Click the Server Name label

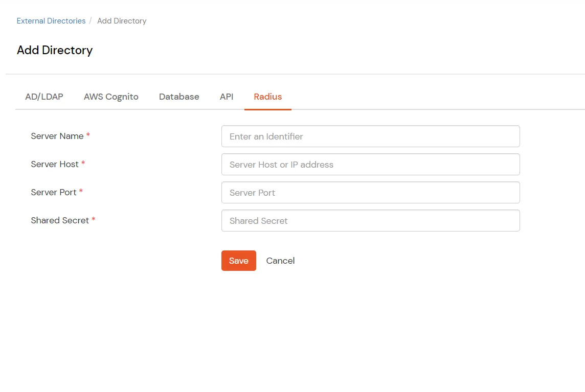click(57, 136)
